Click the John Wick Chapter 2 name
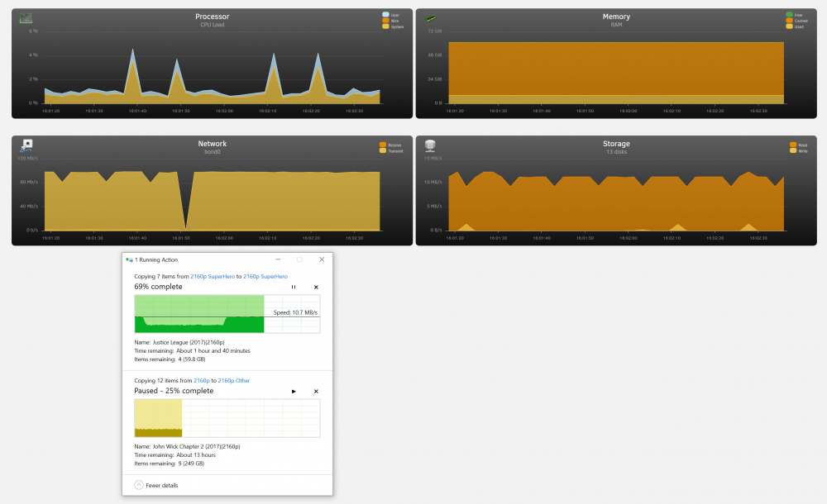Image resolution: width=827 pixels, height=504 pixels. 196,446
